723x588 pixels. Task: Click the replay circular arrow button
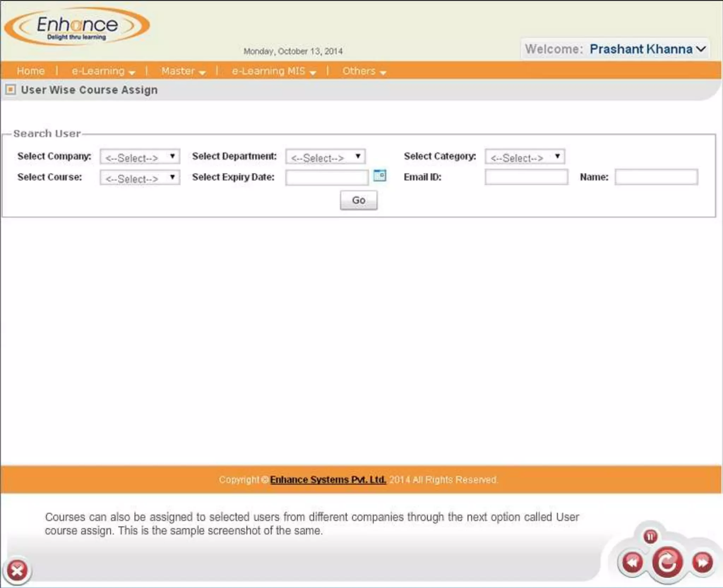[x=667, y=563]
